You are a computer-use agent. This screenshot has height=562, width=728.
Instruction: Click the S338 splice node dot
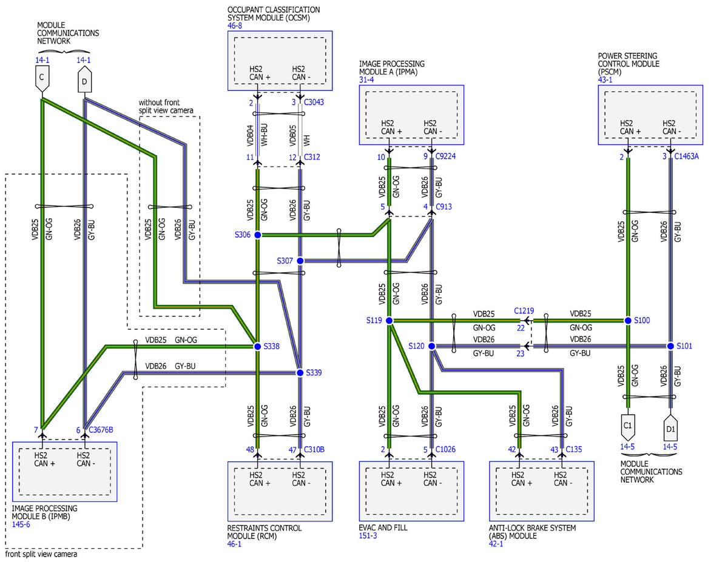coord(257,346)
